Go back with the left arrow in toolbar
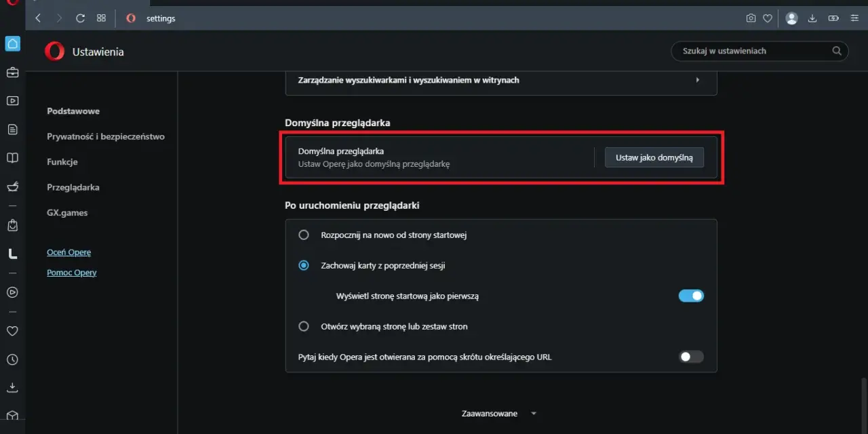 click(38, 18)
